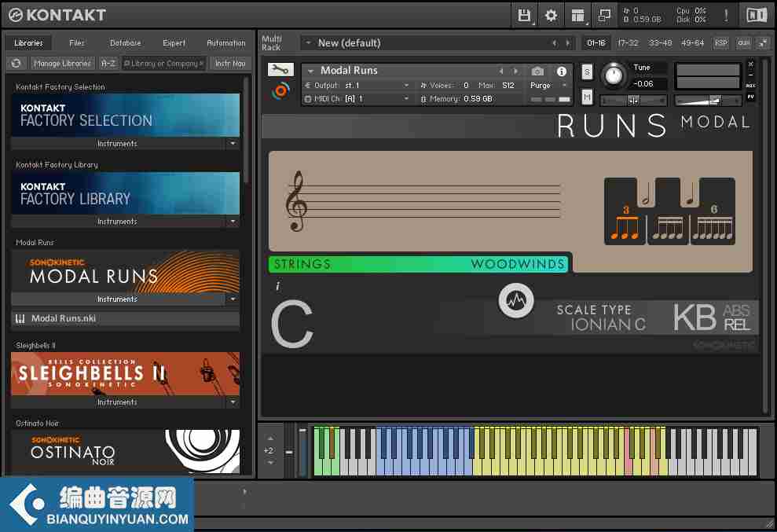The width and height of the screenshot is (777, 532).
Task: Toggle the multi rack resize icon
Action: tap(762, 43)
